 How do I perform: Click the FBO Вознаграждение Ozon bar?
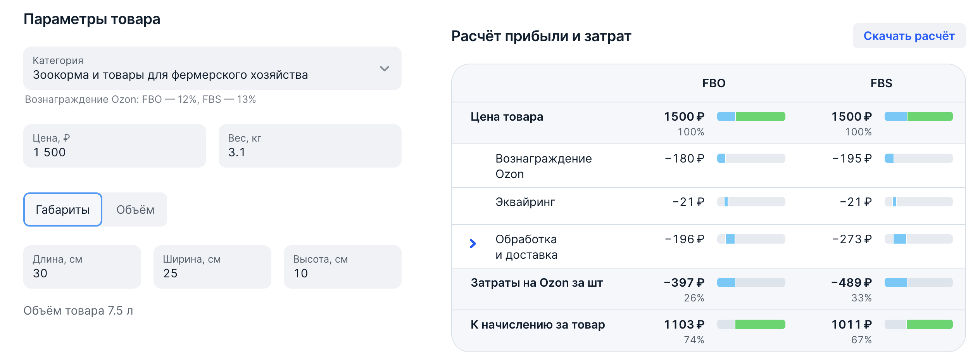(751, 158)
